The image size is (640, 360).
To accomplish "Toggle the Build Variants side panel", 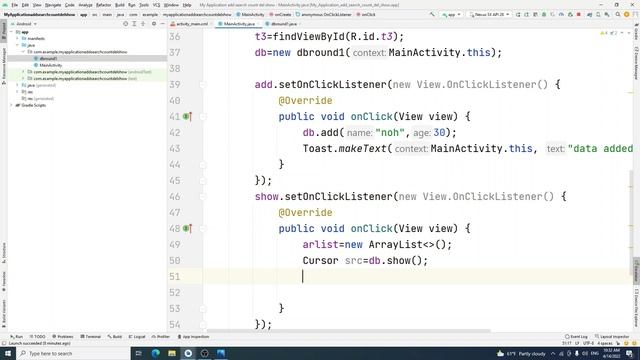I will click(4, 313).
